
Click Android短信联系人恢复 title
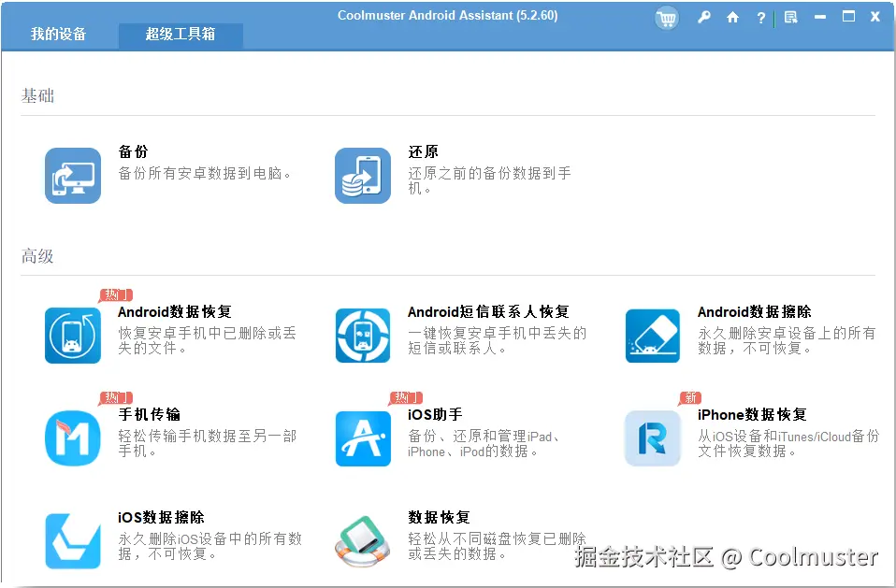point(488,311)
